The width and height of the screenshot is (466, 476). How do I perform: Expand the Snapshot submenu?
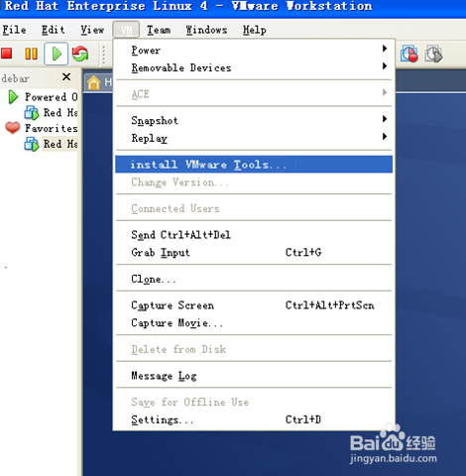254,120
